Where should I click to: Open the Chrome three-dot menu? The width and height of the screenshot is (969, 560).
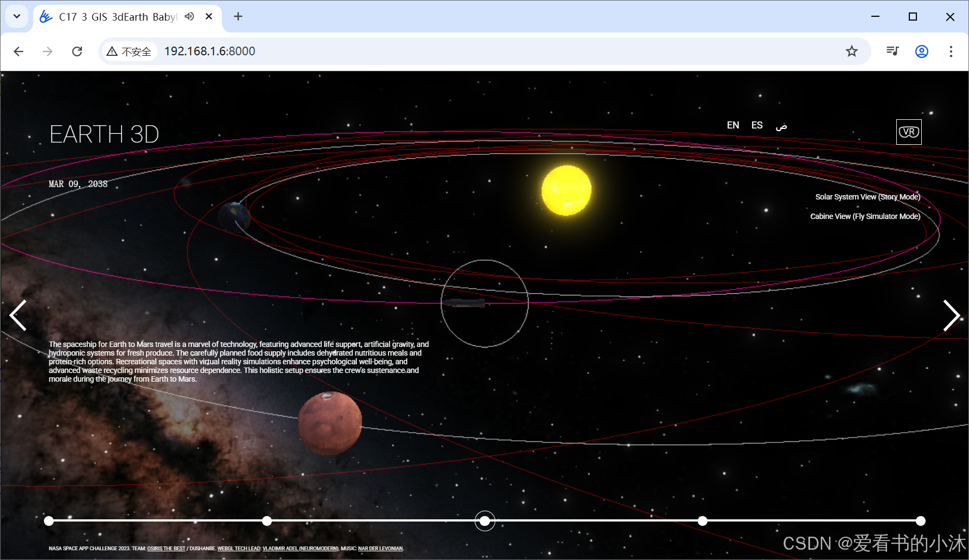coord(951,52)
